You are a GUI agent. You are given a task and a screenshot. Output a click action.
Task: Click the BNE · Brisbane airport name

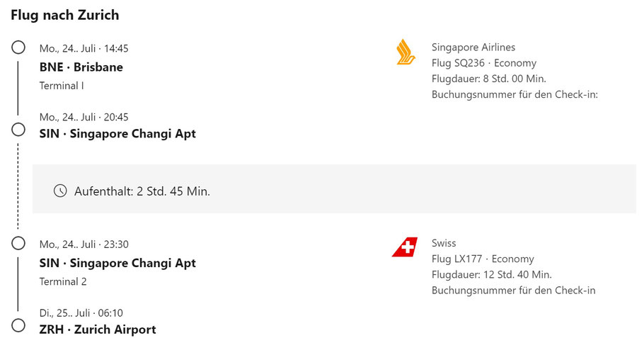coord(81,67)
